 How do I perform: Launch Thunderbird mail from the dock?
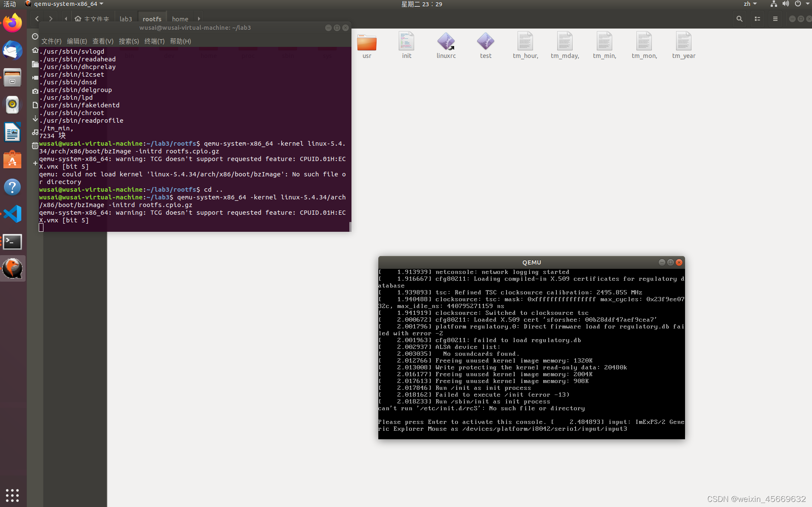pos(12,50)
